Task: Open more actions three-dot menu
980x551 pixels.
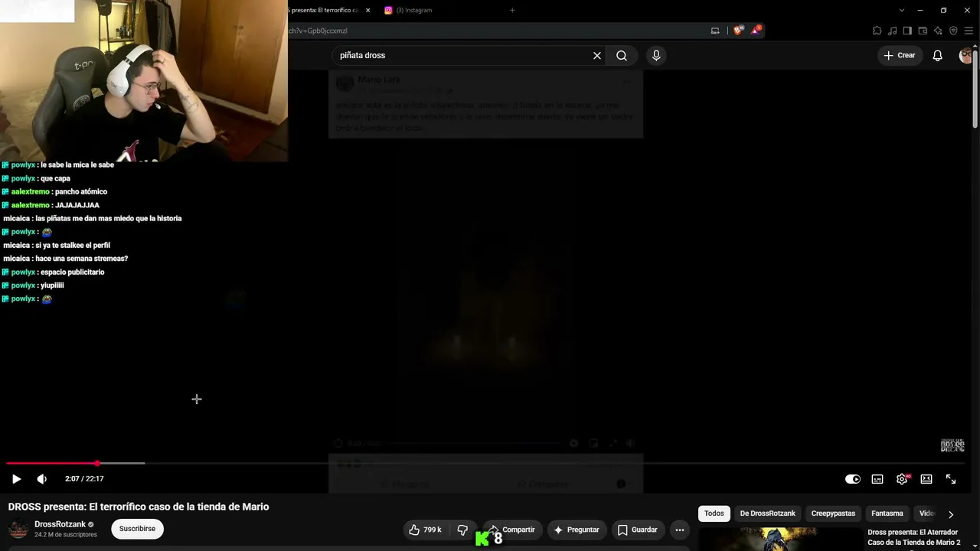Action: pyautogui.click(x=679, y=530)
